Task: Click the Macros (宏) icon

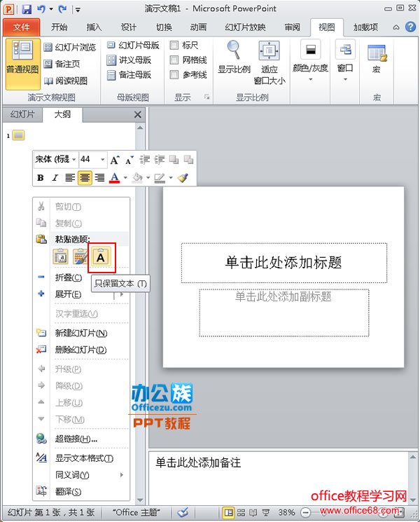Action: click(x=377, y=53)
